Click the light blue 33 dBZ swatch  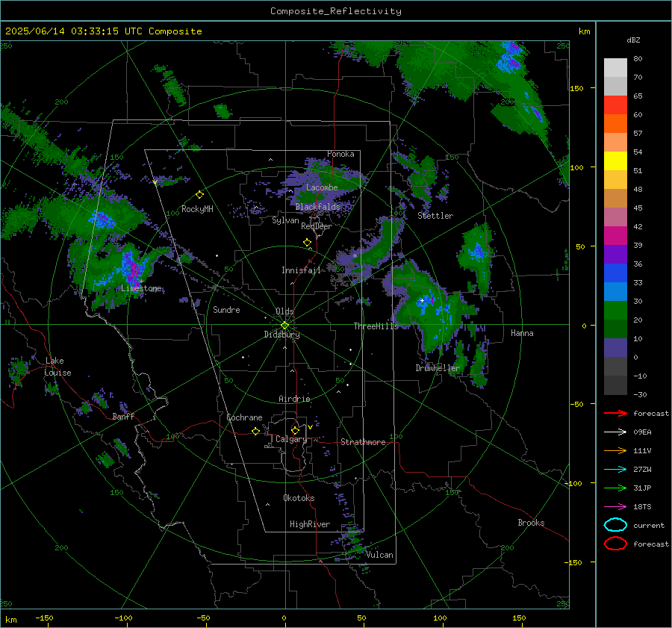click(615, 292)
